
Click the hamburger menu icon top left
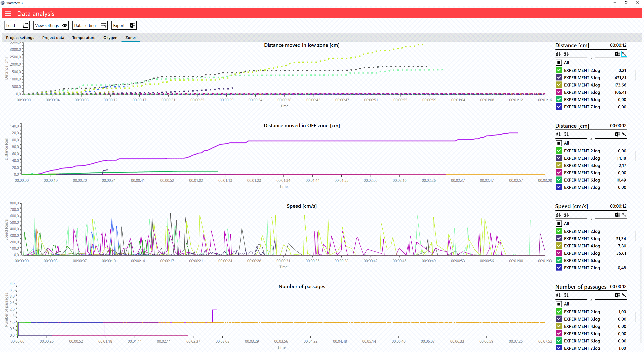tap(8, 13)
